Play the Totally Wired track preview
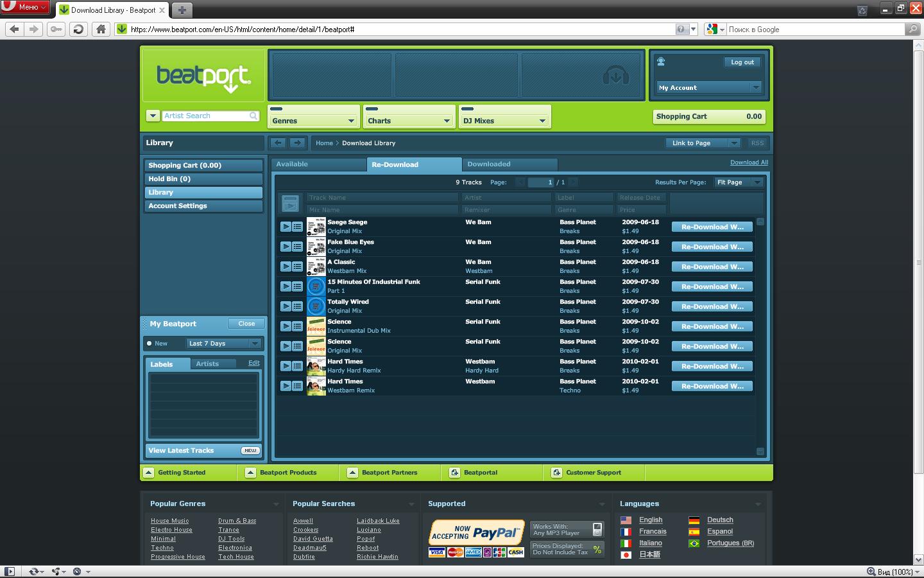924x578 pixels. tap(286, 306)
